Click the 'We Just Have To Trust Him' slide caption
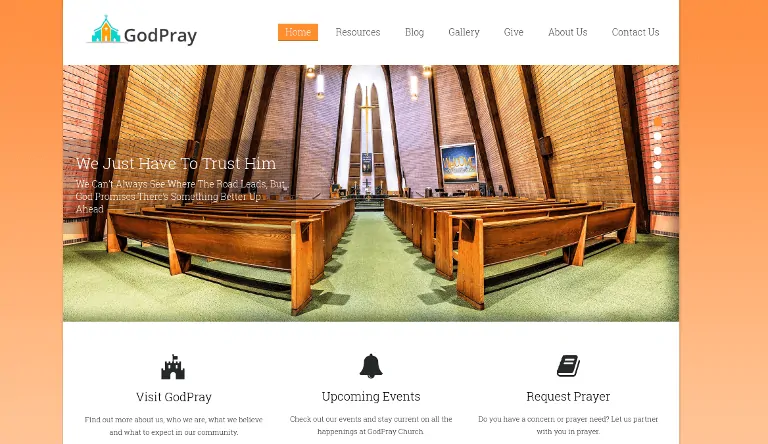 click(176, 164)
